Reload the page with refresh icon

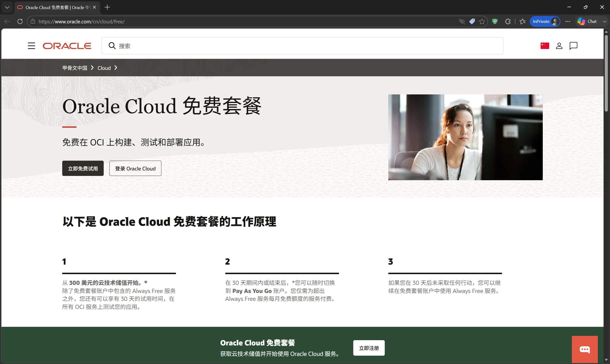pyautogui.click(x=20, y=21)
